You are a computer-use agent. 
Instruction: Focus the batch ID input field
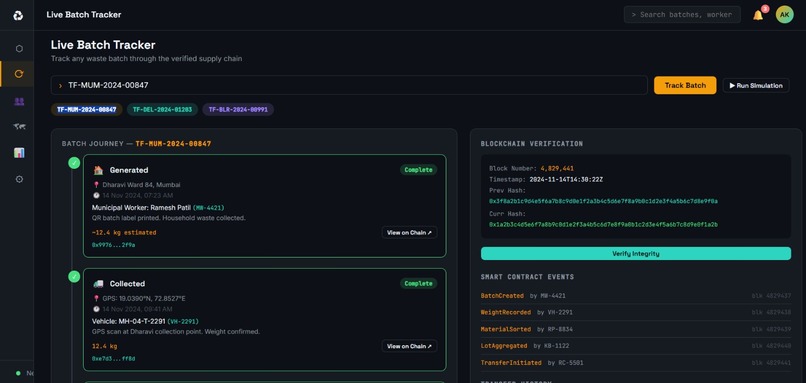(x=349, y=85)
